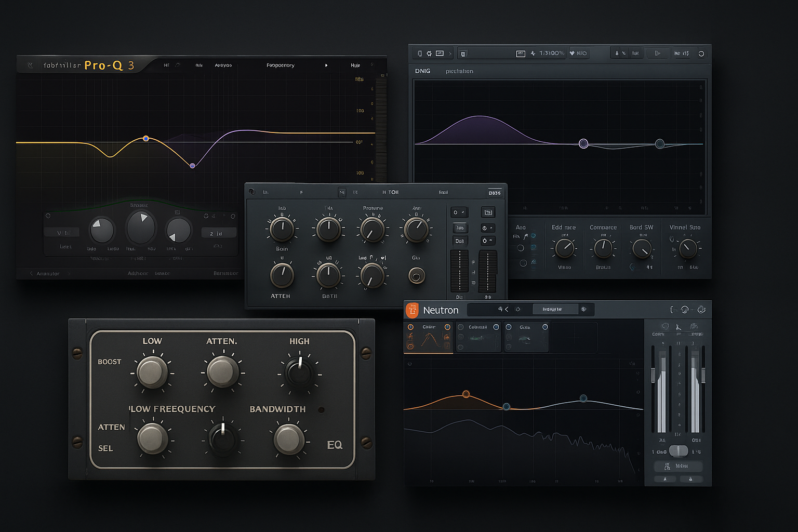The height and width of the screenshot is (532, 798).
Task: Click the orange Neutron logo icon
Action: 412,310
